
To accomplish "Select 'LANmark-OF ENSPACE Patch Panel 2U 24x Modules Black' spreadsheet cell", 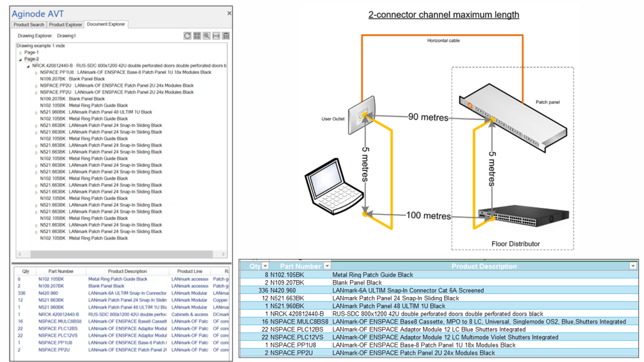I will pos(414,353).
